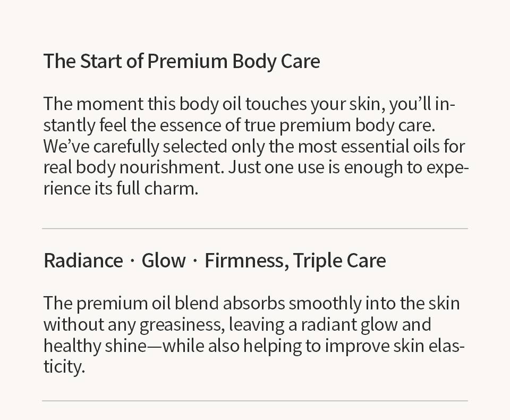
Task: Click the second dot separator after 'Glow'
Action: (195, 261)
